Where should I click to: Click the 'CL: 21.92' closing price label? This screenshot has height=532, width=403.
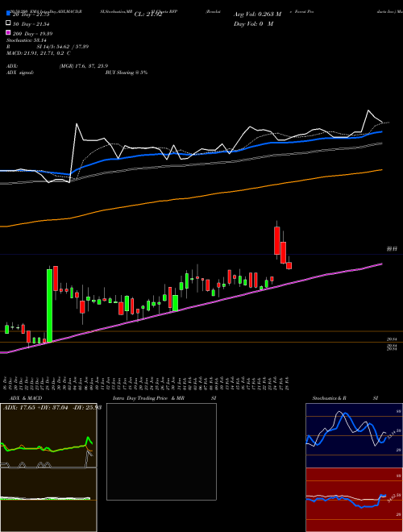[148, 15]
